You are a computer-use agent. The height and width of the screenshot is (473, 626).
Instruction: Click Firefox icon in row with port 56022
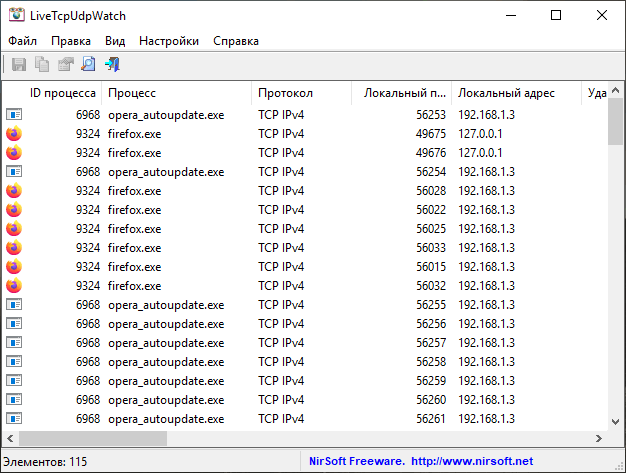pos(14,210)
